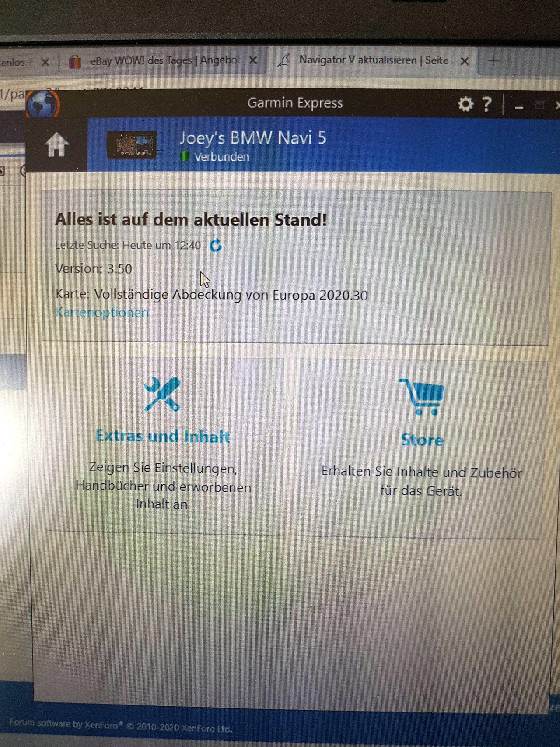Click the shopping cart icon

click(x=422, y=397)
